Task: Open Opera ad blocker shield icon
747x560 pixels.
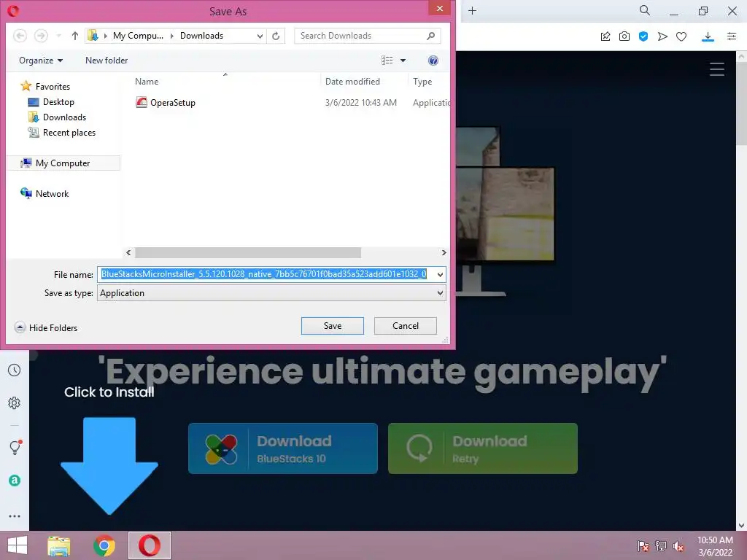Action: (643, 36)
